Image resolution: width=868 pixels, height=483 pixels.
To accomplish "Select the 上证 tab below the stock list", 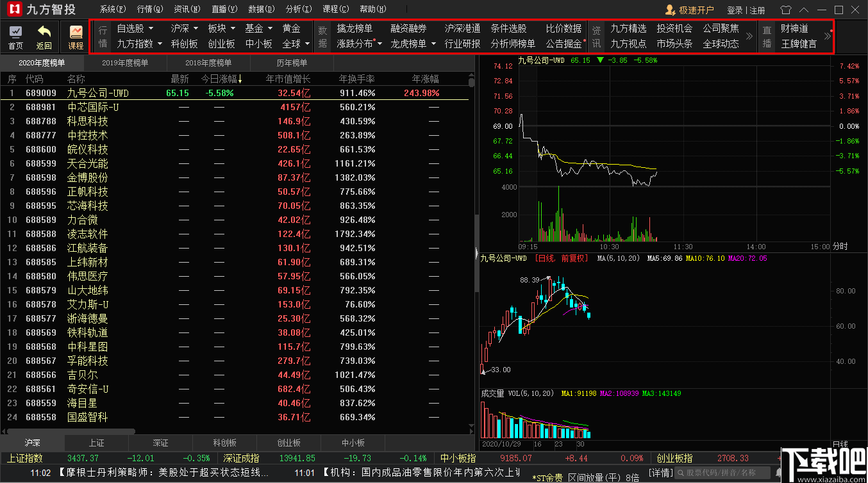I will click(96, 443).
